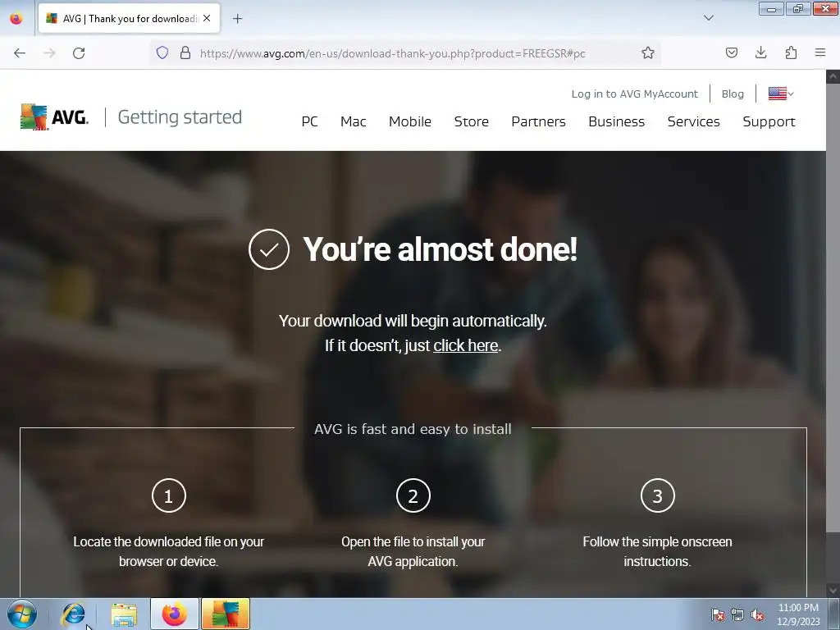Click the 'click here' download link
This screenshot has height=630, width=840.
[466, 345]
